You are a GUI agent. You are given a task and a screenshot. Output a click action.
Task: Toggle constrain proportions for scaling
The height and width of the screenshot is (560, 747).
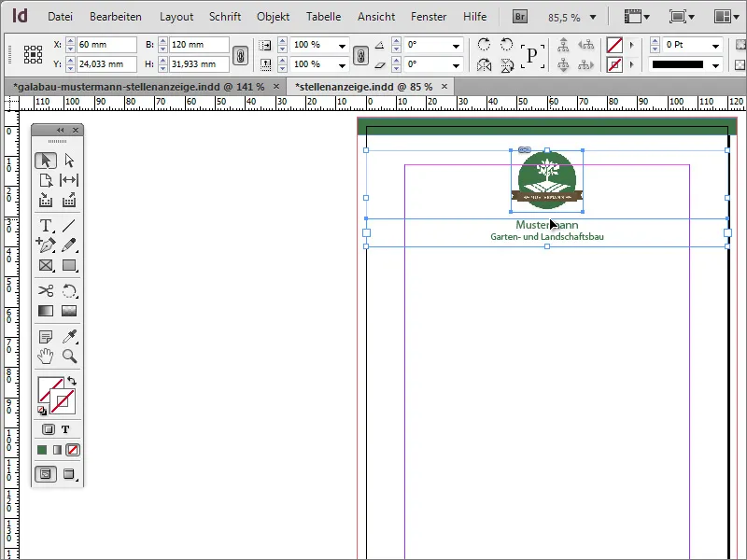pos(361,55)
